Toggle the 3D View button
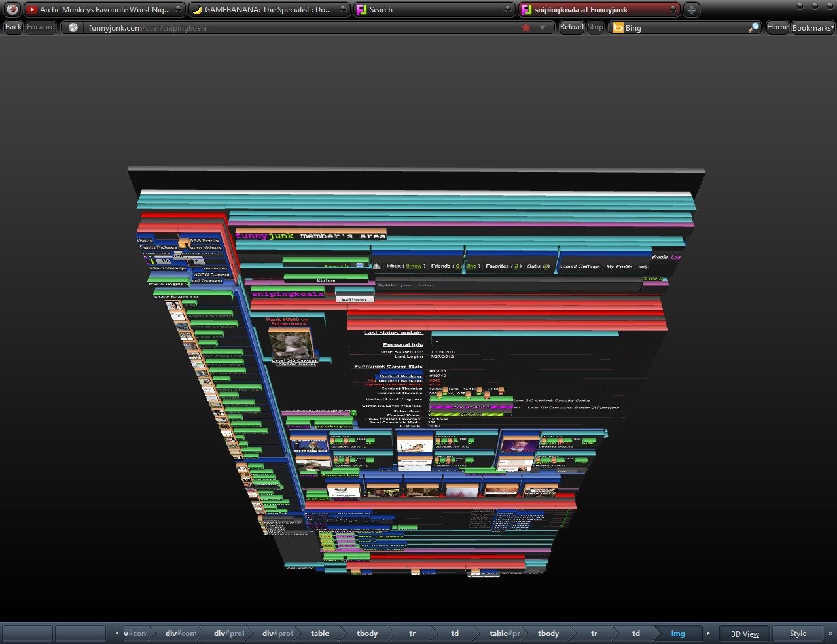This screenshot has width=837, height=644. (x=745, y=634)
